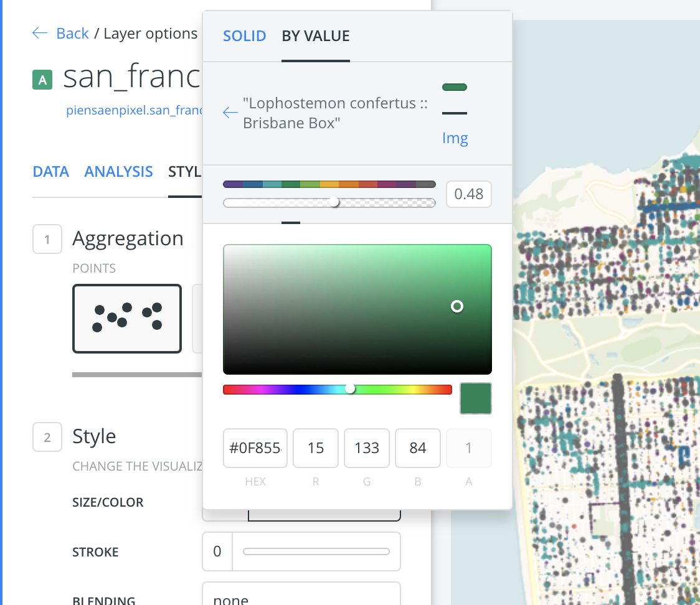Viewport: 700px width, 605px height.
Task: Click the step 2 Style number badge
Action: coord(47,437)
